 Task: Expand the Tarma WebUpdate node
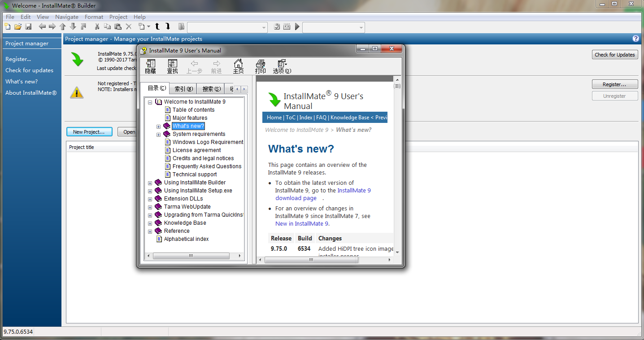[x=150, y=207]
